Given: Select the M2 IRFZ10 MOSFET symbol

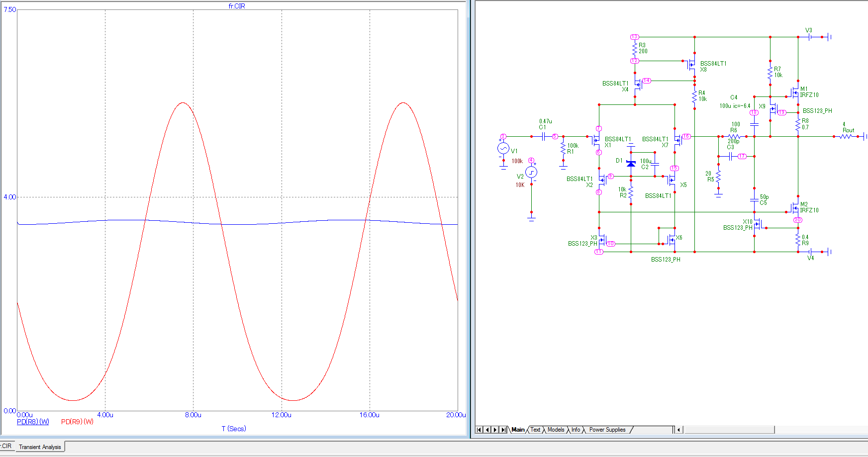Looking at the screenshot, I should pyautogui.click(x=795, y=208).
